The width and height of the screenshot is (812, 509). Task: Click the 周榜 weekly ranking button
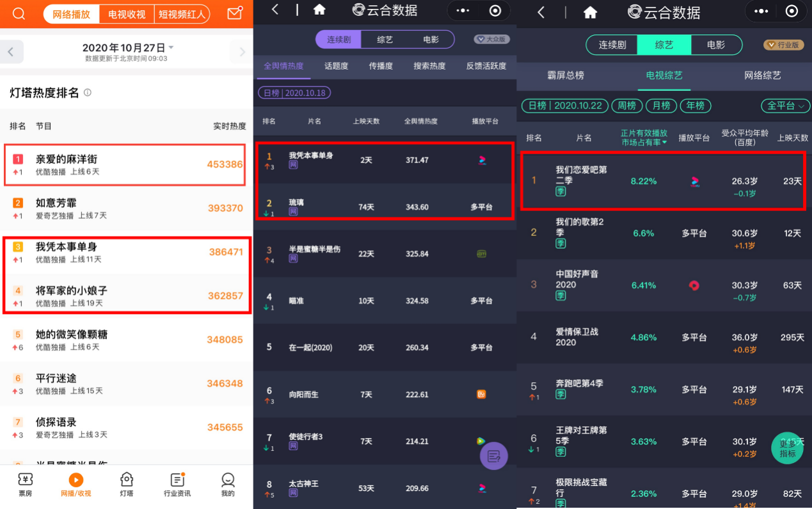(x=626, y=106)
